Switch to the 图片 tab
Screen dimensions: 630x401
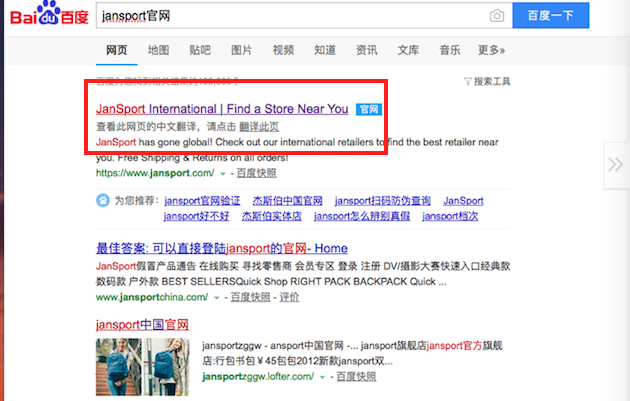[241, 50]
